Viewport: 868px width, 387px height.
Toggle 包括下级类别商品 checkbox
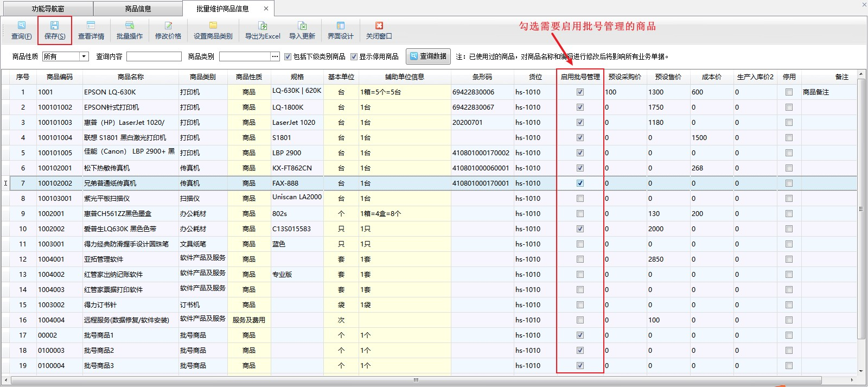pos(288,56)
